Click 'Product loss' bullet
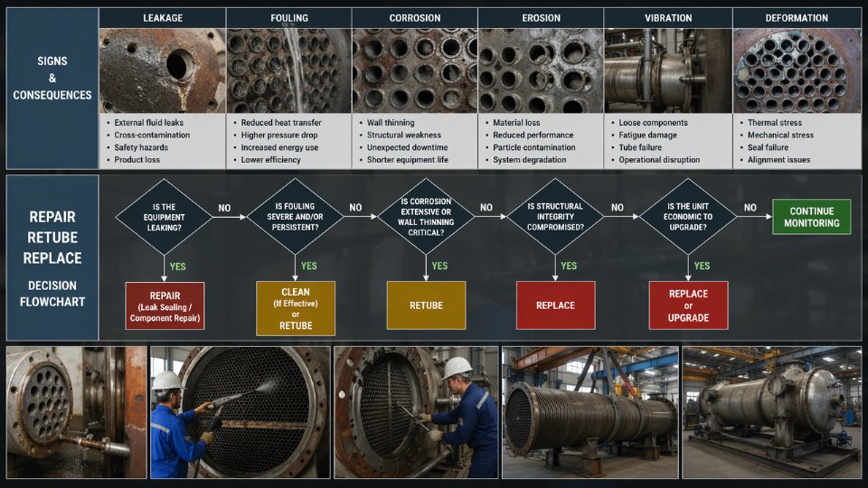 137,159
